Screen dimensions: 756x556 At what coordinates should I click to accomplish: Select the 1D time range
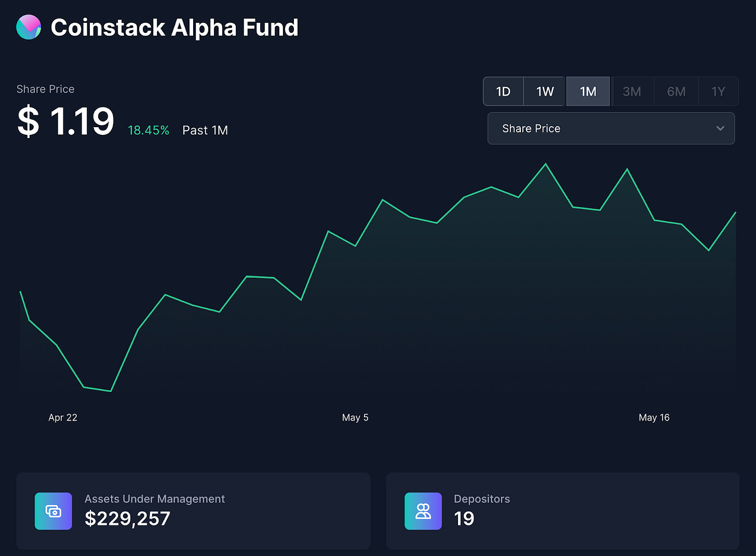pyautogui.click(x=503, y=91)
